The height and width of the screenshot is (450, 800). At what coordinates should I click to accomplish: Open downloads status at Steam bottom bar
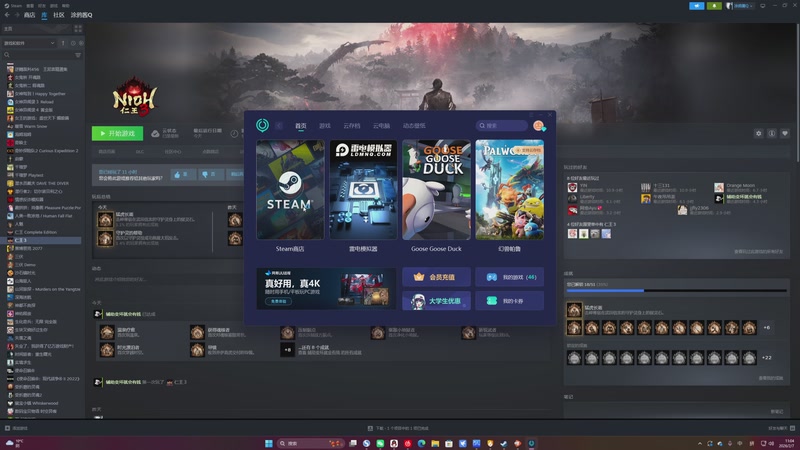coord(398,428)
